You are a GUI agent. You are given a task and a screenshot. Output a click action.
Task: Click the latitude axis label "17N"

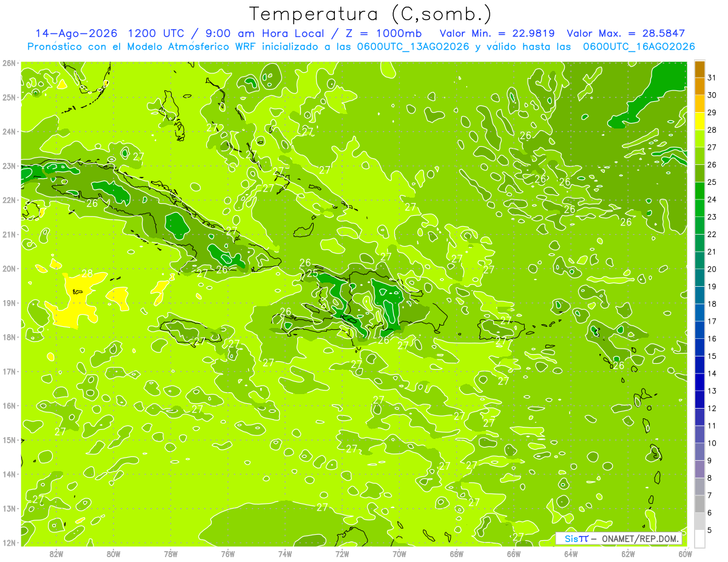click(x=8, y=371)
